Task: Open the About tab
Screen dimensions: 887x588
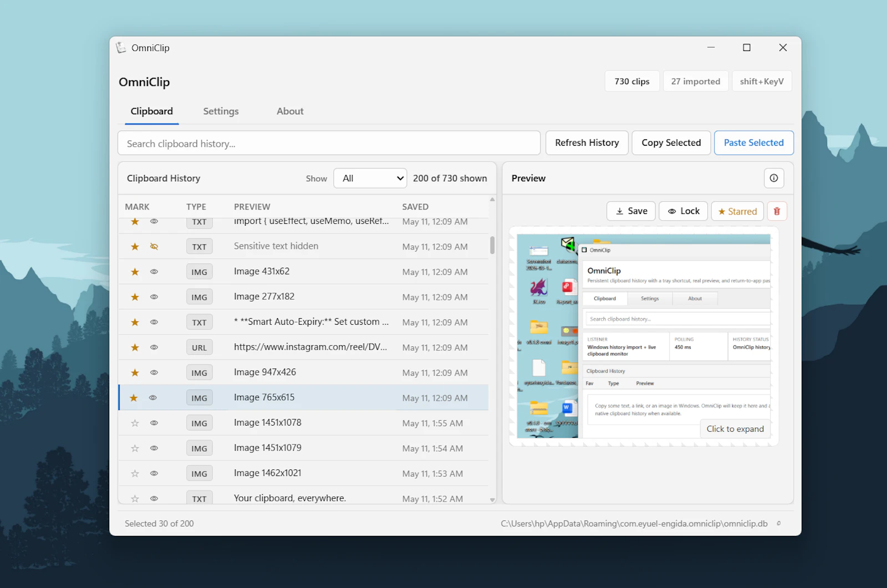Action: pyautogui.click(x=290, y=111)
